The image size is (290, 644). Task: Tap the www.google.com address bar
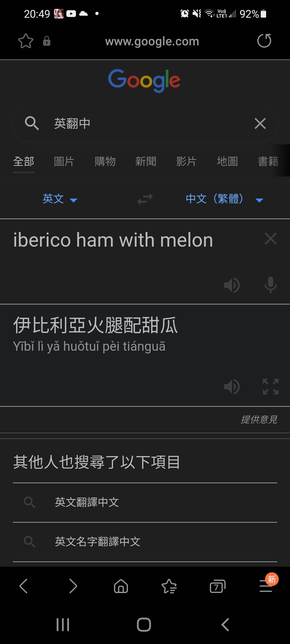[x=152, y=42]
